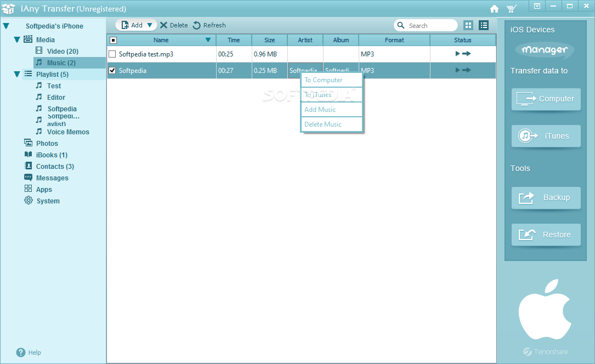
Task: Click the Tenorshare logo
Action: (546, 352)
